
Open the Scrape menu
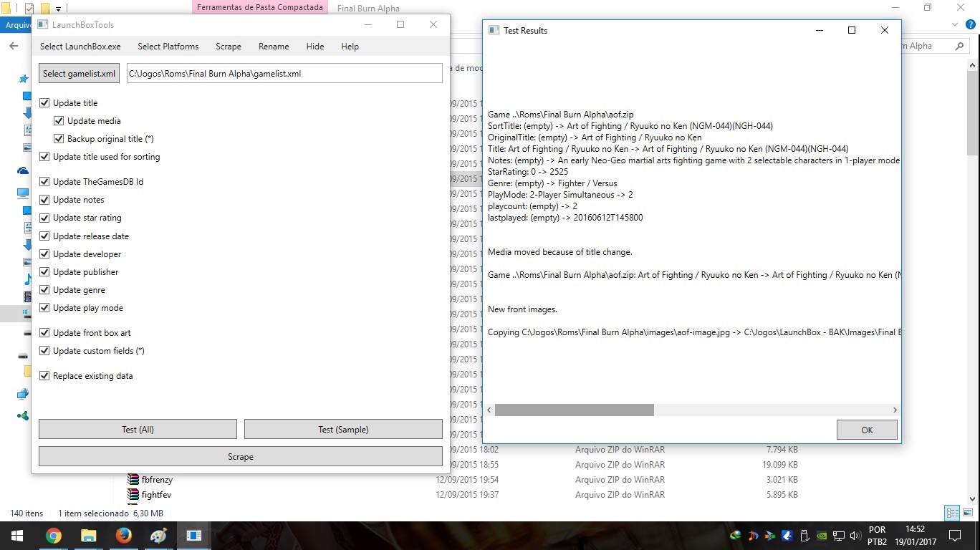click(x=229, y=47)
